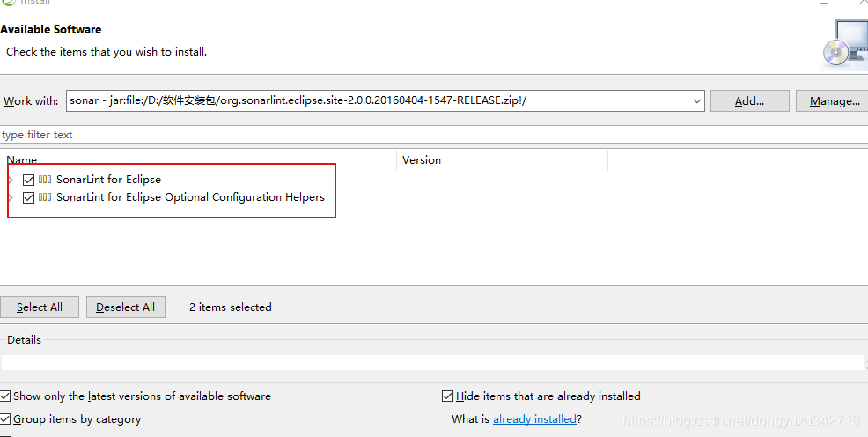Toggle Show only the latest versions checkbox
The height and width of the screenshot is (437, 868).
[x=5, y=396]
